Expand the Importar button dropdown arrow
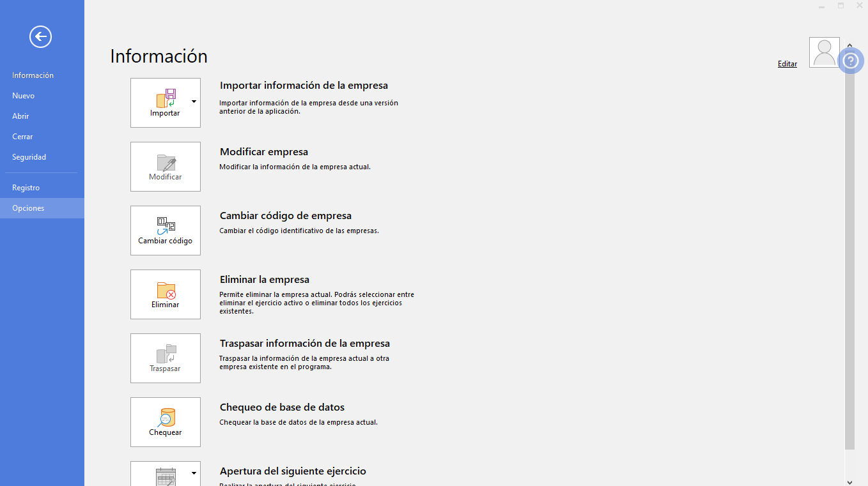This screenshot has height=486, width=868. pos(194,101)
